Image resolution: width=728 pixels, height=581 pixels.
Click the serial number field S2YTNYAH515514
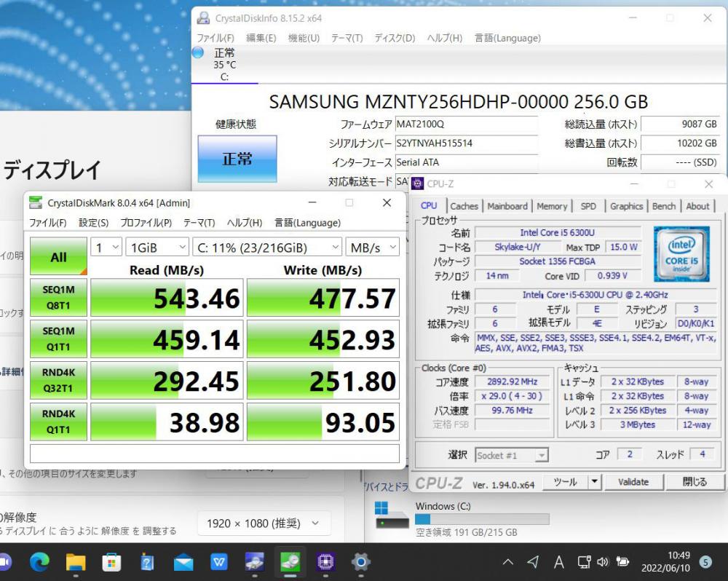coord(466,143)
